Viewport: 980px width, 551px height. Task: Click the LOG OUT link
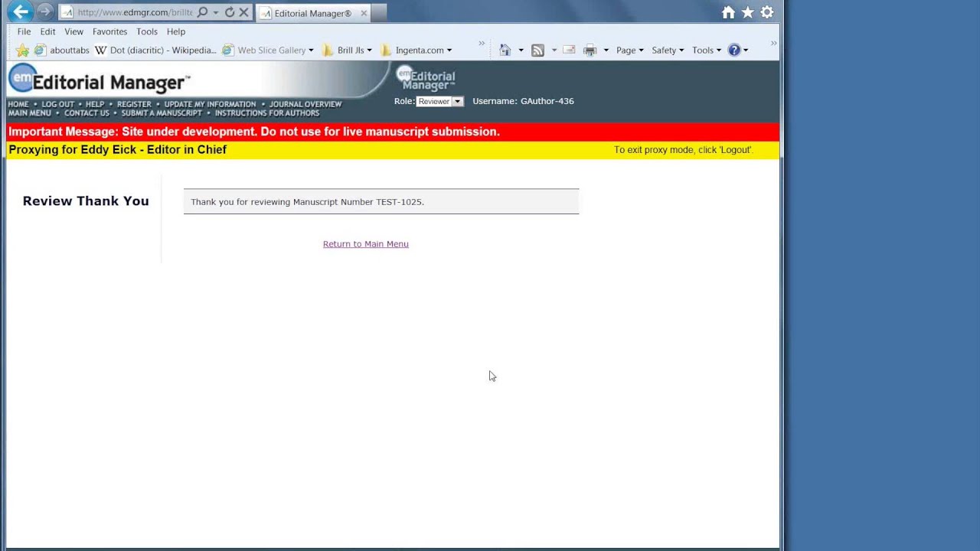pos(58,104)
